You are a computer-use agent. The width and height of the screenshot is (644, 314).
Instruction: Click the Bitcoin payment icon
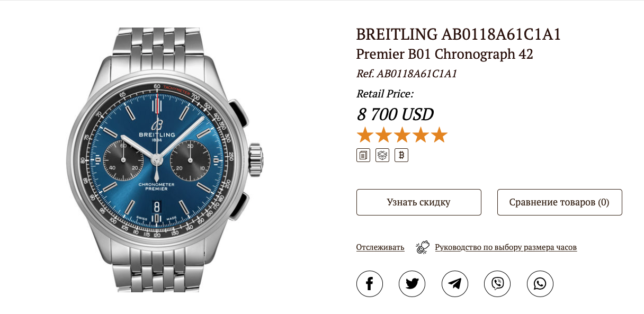401,155
